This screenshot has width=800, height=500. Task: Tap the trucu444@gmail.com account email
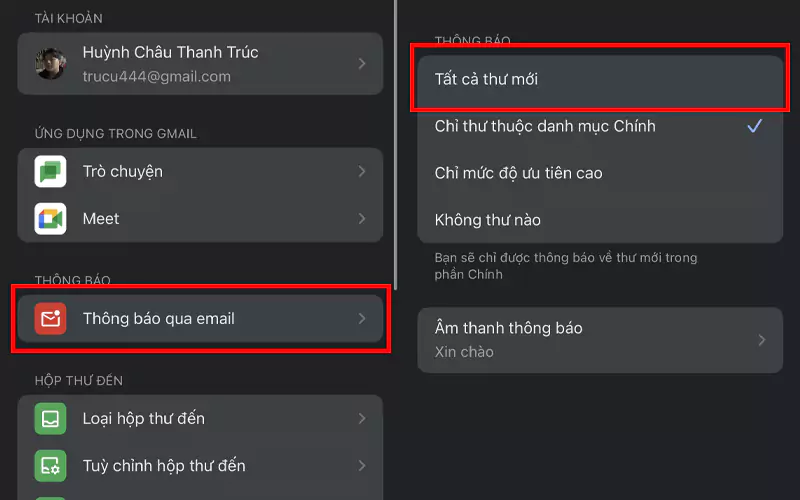coord(157,77)
